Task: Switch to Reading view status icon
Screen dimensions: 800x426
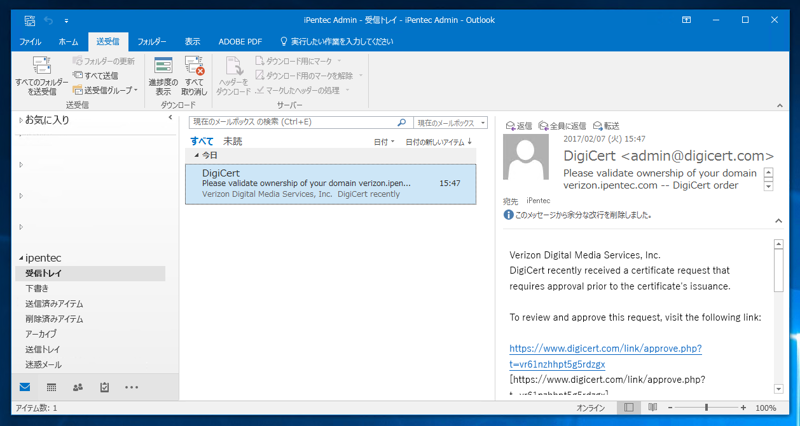Action: (x=653, y=408)
